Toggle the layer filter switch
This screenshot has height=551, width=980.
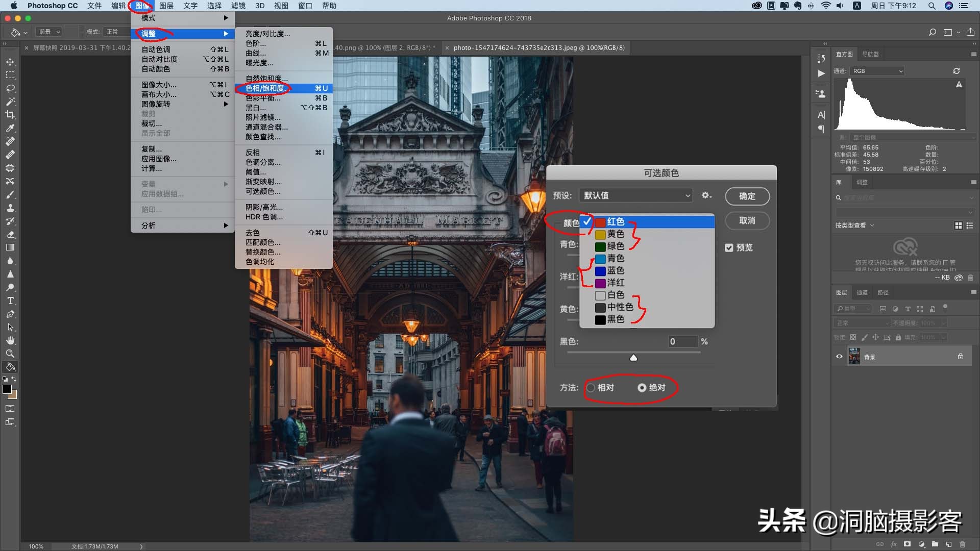(x=945, y=307)
